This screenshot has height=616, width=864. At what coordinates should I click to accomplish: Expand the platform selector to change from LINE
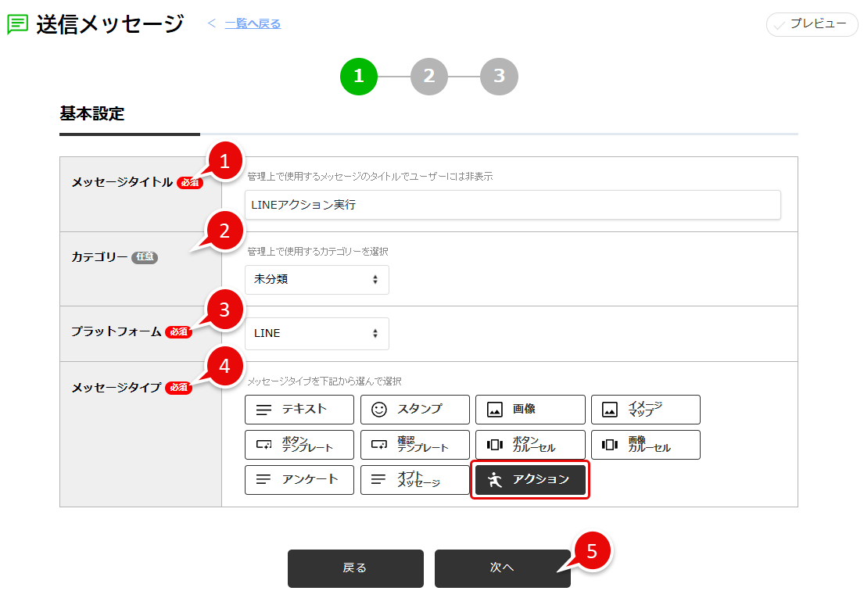tap(317, 333)
